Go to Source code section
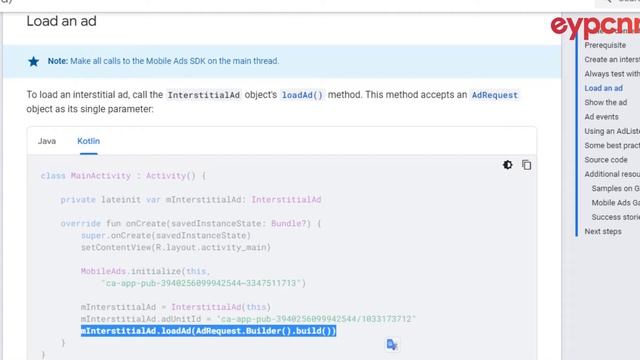This screenshot has height=360, width=640. coord(606,160)
